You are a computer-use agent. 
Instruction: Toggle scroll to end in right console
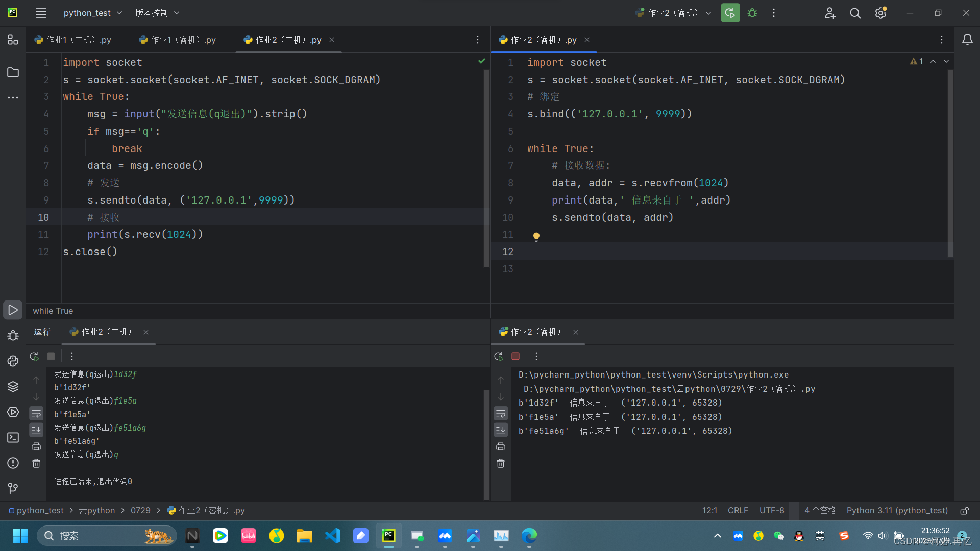[x=501, y=430]
